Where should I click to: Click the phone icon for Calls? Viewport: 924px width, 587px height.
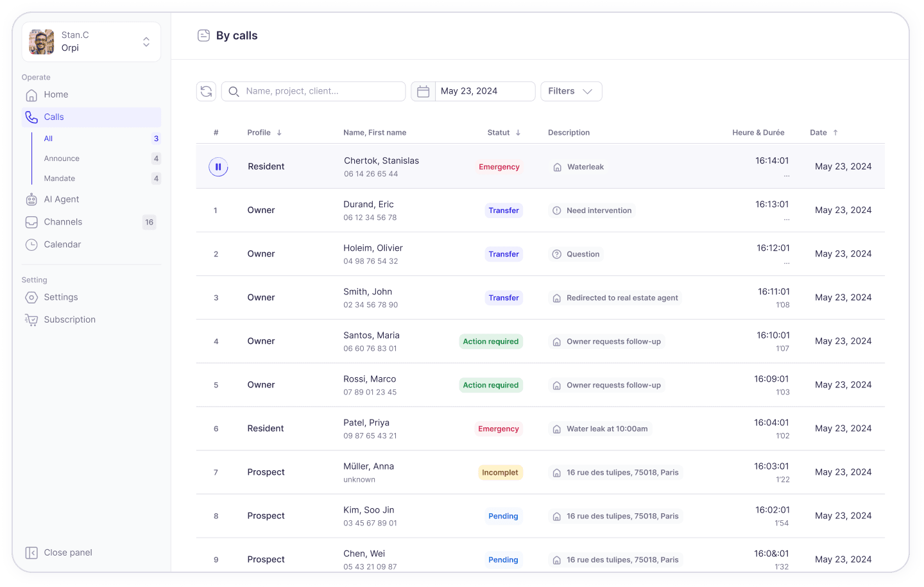(x=31, y=117)
